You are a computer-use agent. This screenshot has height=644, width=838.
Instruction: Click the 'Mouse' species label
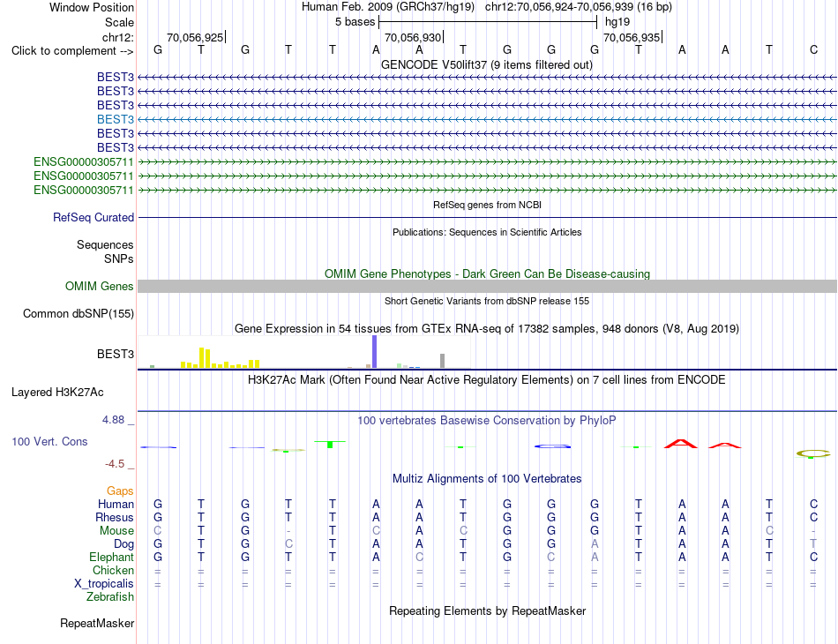[x=116, y=531]
